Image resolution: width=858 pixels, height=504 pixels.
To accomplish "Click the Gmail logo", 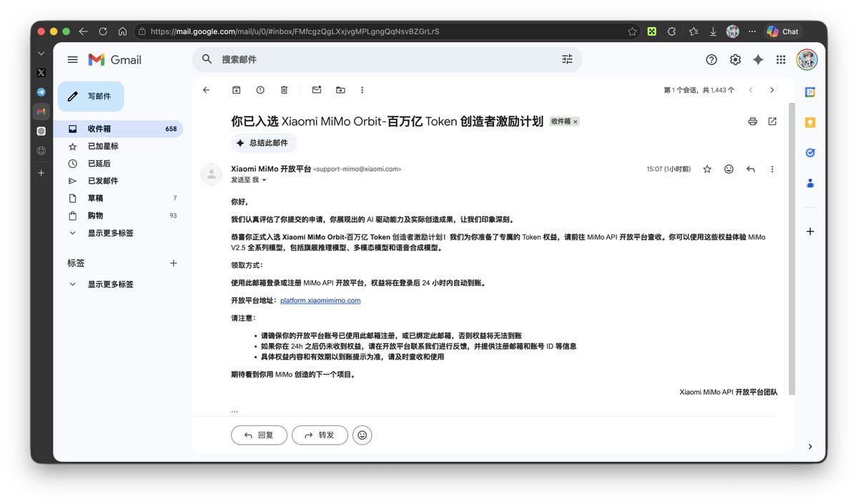I will click(x=114, y=60).
